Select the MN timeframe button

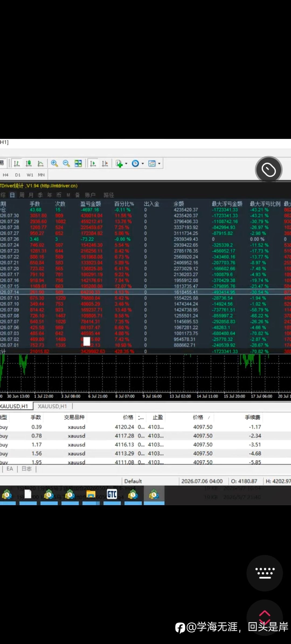41,175
